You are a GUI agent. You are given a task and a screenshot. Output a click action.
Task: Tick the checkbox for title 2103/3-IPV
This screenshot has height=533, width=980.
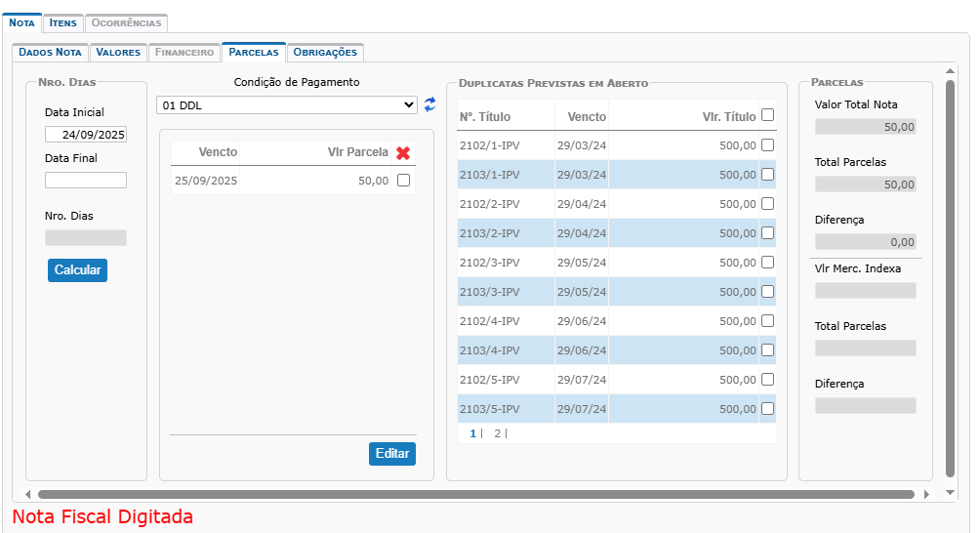tap(767, 292)
